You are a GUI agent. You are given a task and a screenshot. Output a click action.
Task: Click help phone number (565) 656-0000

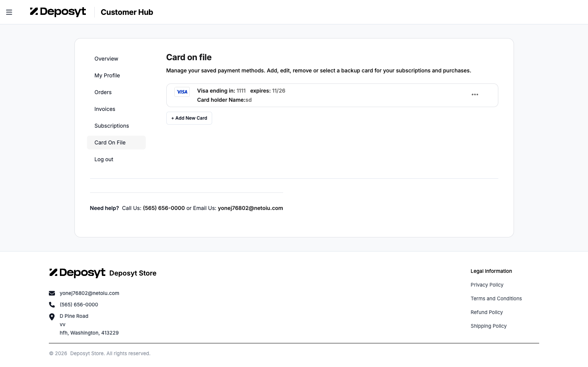164,208
